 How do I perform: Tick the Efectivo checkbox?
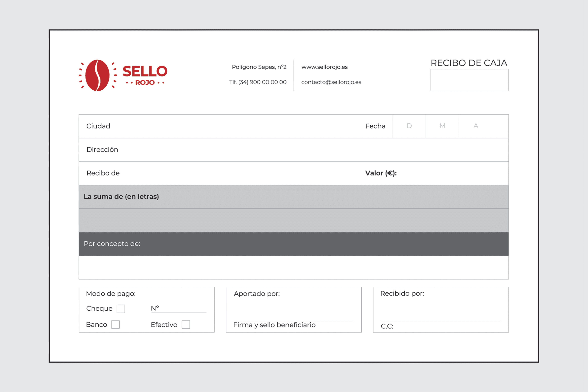(x=186, y=324)
